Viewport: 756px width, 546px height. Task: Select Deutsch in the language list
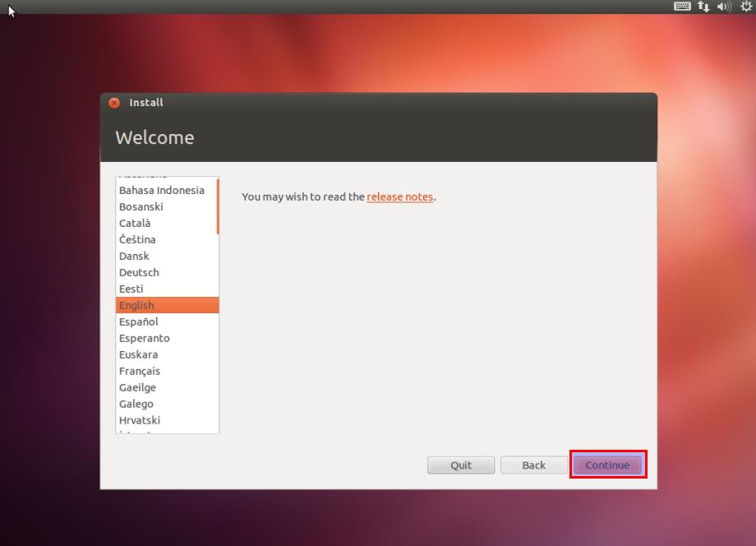pyautogui.click(x=168, y=272)
